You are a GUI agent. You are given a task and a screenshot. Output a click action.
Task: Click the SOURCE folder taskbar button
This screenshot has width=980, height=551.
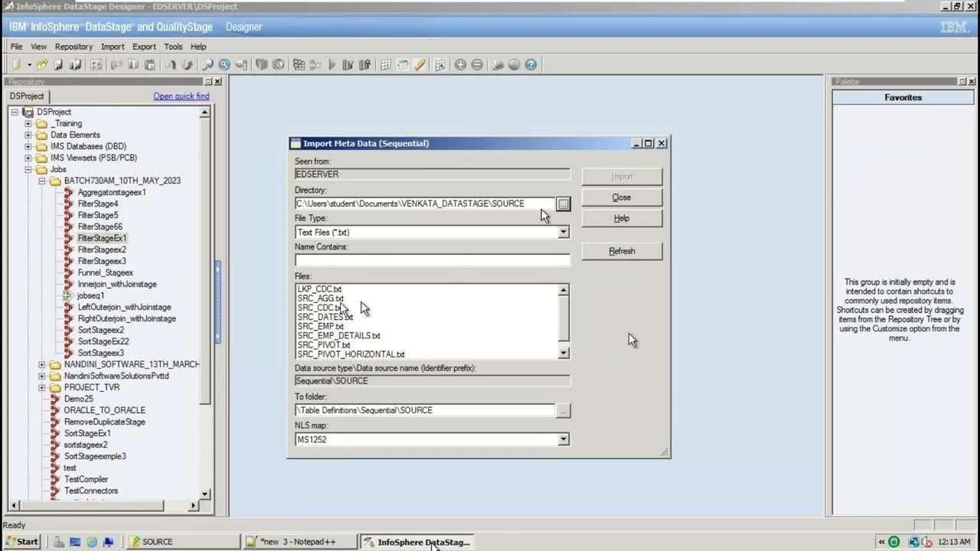coord(182,541)
